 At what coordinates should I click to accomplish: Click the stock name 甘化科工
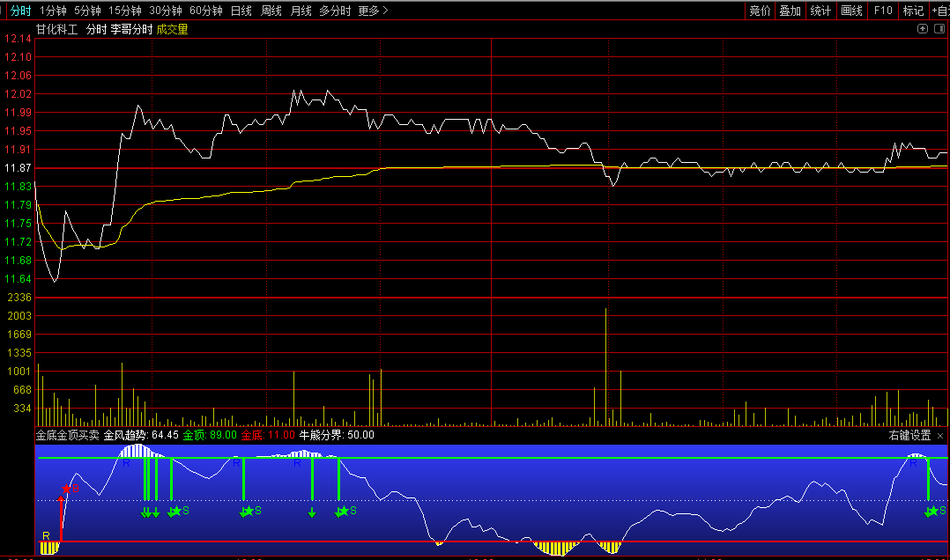pyautogui.click(x=57, y=30)
